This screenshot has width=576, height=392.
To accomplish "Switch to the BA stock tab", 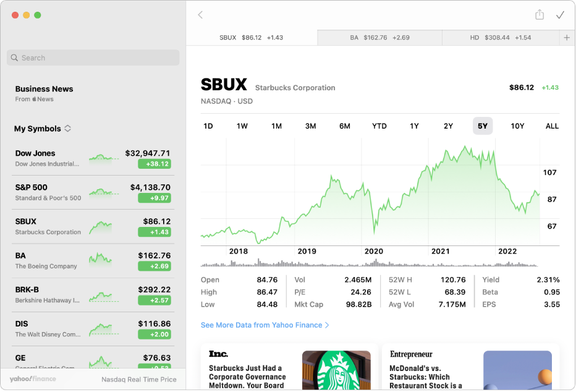I will point(379,38).
